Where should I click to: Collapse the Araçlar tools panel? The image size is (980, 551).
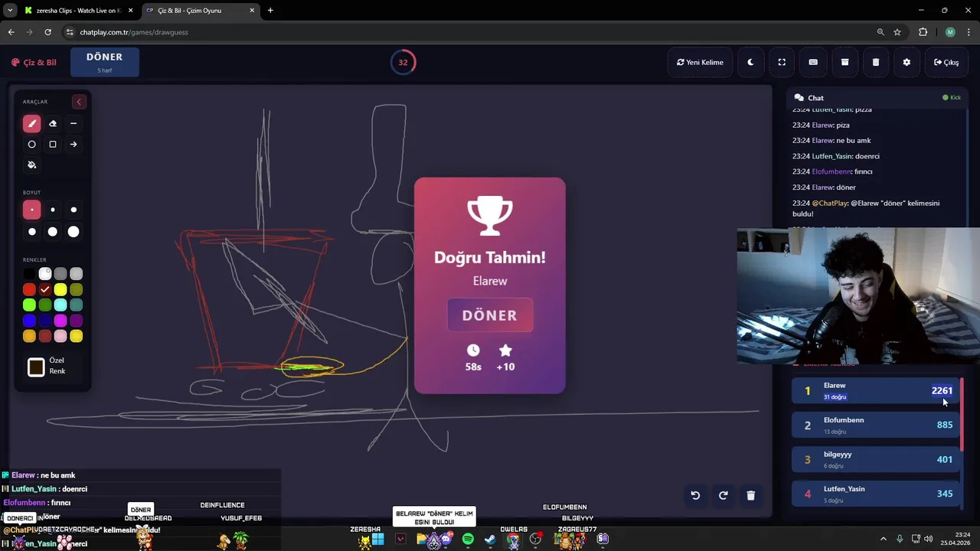point(78,102)
